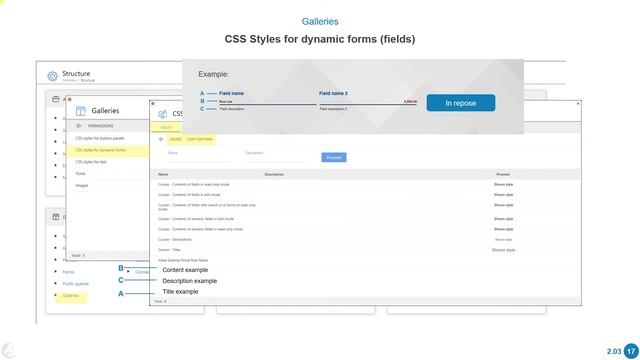
Task: Open the highlighted Galleries link
Action: point(70,296)
